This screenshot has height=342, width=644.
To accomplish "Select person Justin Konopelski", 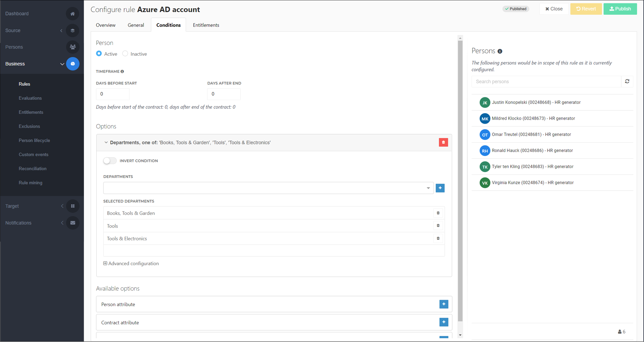I will point(552,102).
